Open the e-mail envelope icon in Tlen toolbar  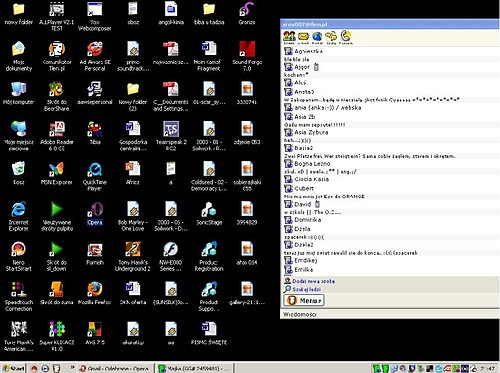coord(303,37)
